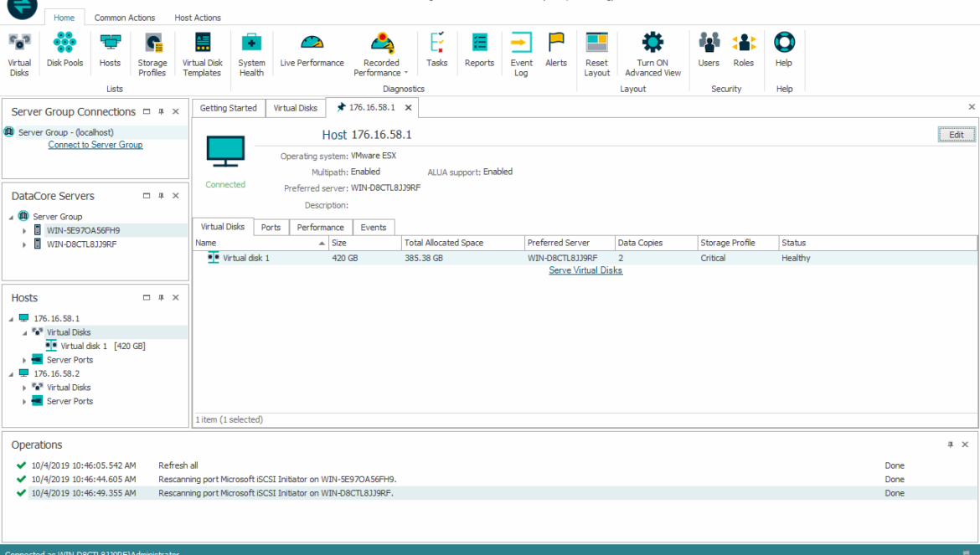Open the Getting Started tab
This screenshot has height=555, width=980.
(x=228, y=108)
